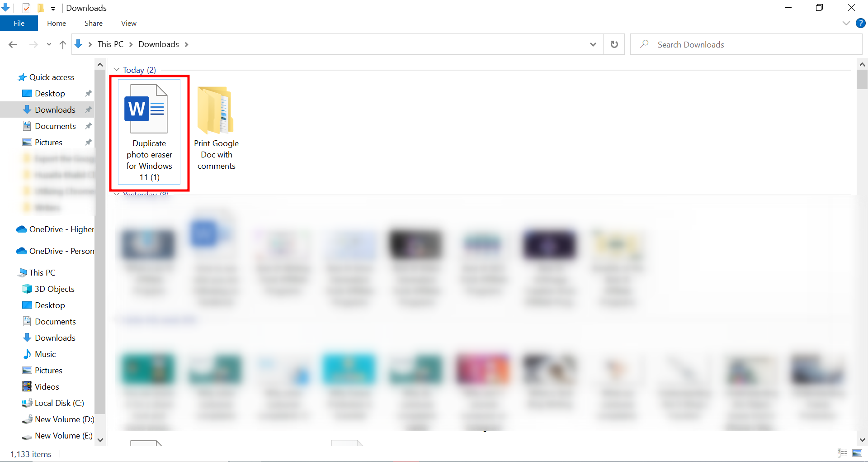Refresh the Downloads folder
Viewport: 868px width, 462px height.
coord(614,44)
